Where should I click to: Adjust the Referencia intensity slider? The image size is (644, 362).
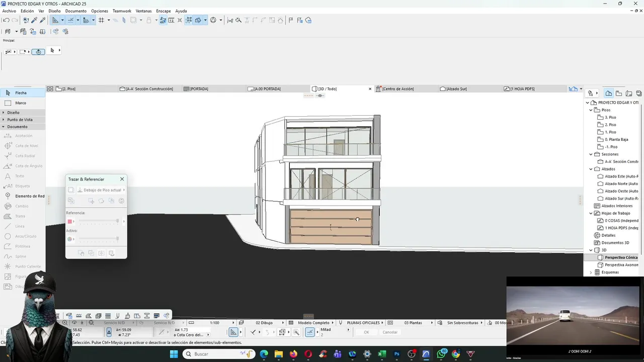click(99, 221)
